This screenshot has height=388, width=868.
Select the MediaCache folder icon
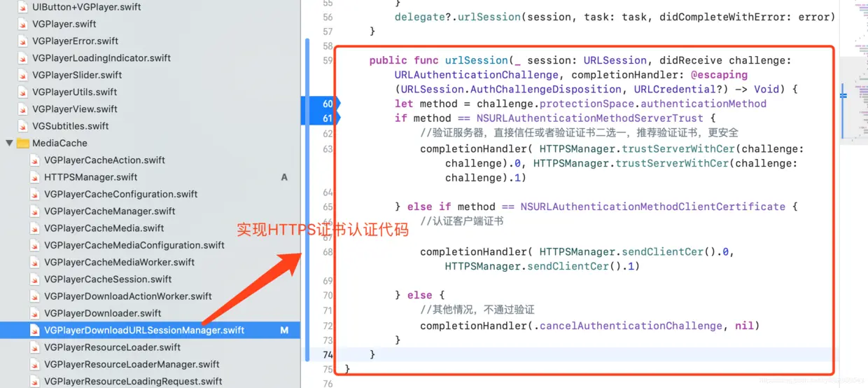pyautogui.click(x=22, y=143)
